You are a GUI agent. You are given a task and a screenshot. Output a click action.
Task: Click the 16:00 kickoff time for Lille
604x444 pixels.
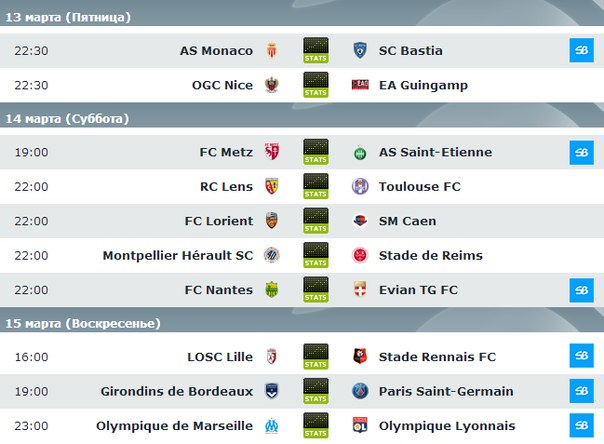[x=31, y=357]
